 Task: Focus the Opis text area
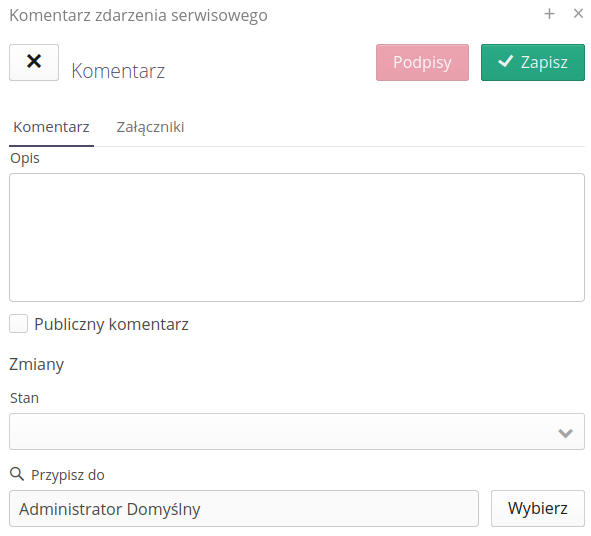pos(297,237)
